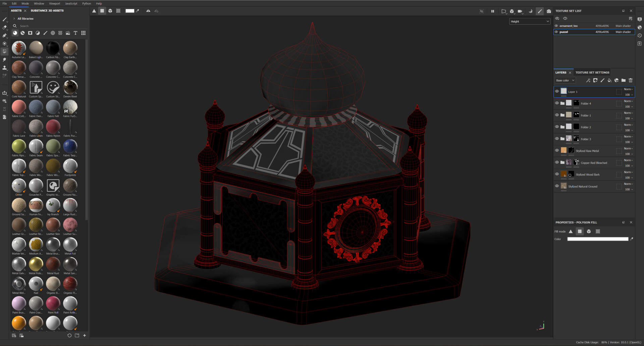
Task: Select the Paint brush tool
Action: (x=4, y=19)
